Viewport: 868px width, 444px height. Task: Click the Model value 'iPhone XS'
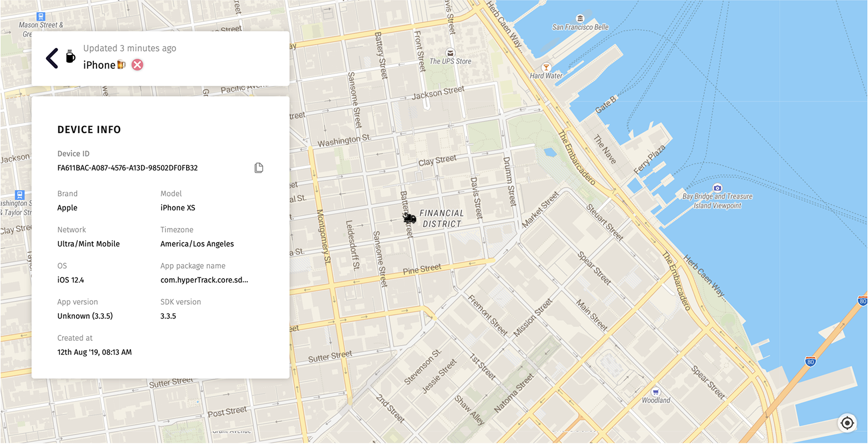(x=178, y=208)
